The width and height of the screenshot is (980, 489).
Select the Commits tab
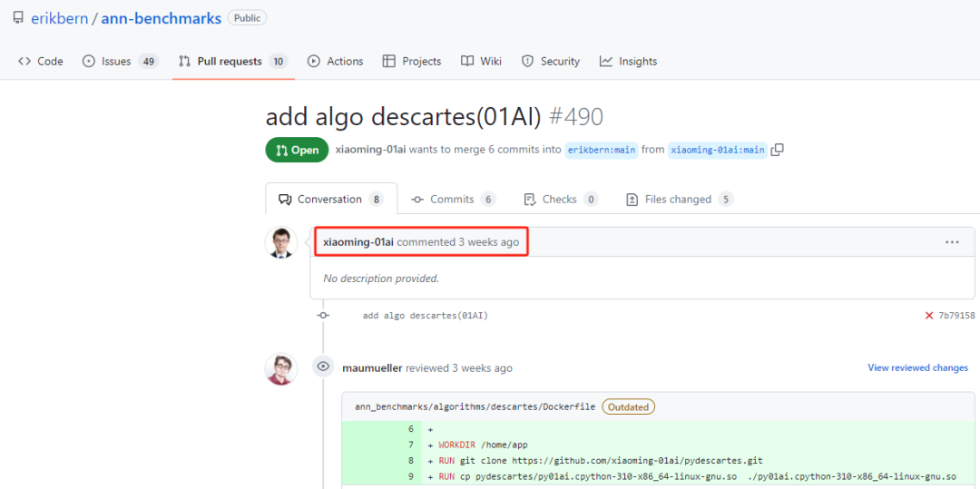pos(454,200)
